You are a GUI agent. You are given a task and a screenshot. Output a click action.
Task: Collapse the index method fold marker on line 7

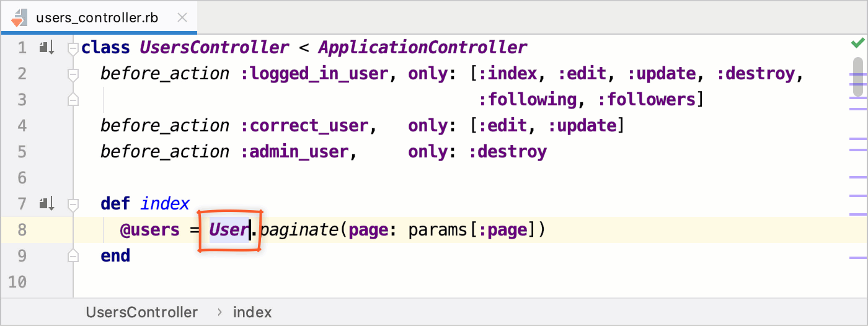[73, 203]
